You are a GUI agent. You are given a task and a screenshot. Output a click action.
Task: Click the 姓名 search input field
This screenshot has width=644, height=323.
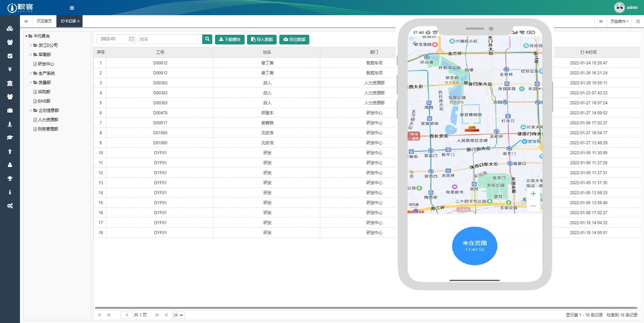[x=170, y=39]
